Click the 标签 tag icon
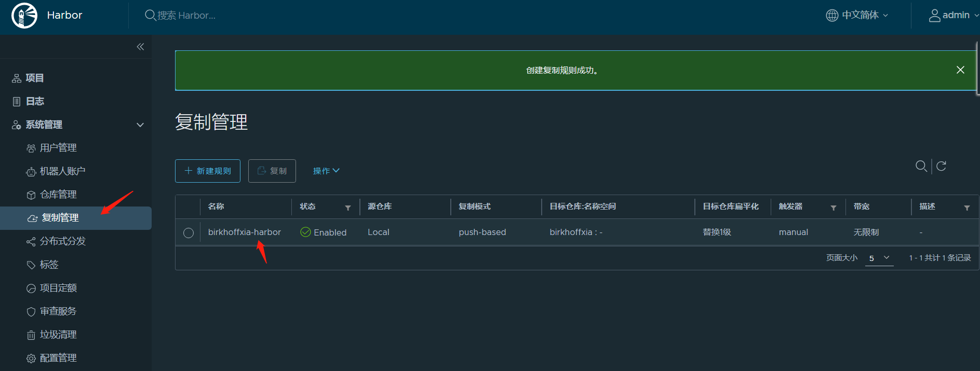 coord(31,265)
